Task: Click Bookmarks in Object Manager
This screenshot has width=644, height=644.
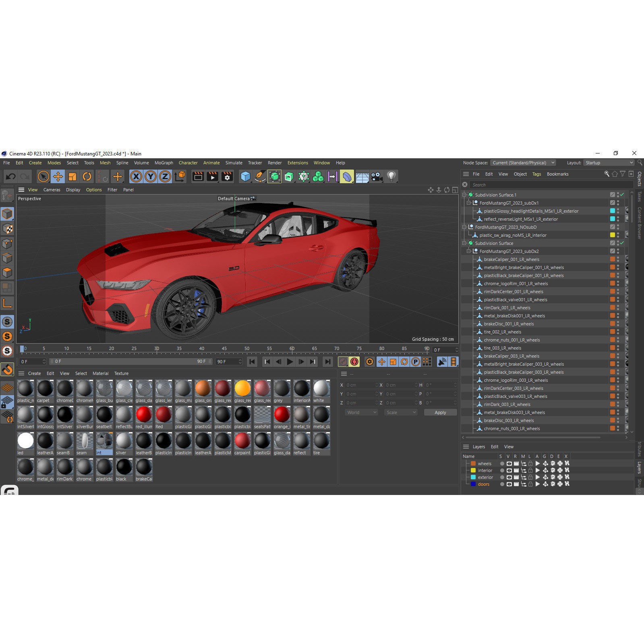Action: (557, 174)
